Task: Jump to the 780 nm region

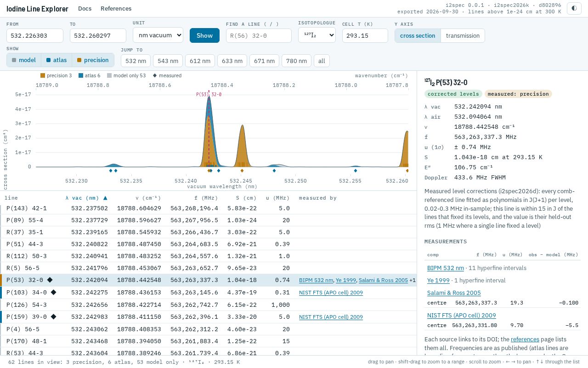Action: 296,61
